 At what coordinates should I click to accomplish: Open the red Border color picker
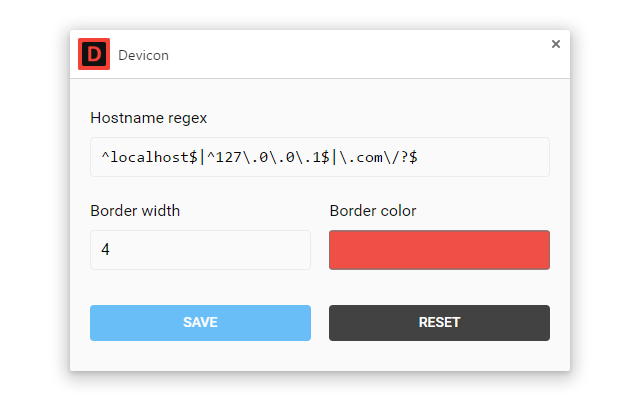tap(439, 250)
